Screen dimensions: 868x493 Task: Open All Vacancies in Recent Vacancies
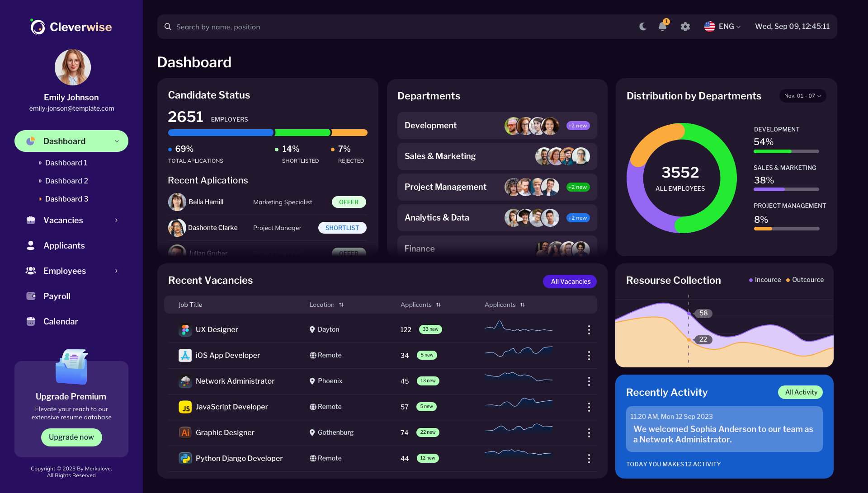pyautogui.click(x=569, y=281)
